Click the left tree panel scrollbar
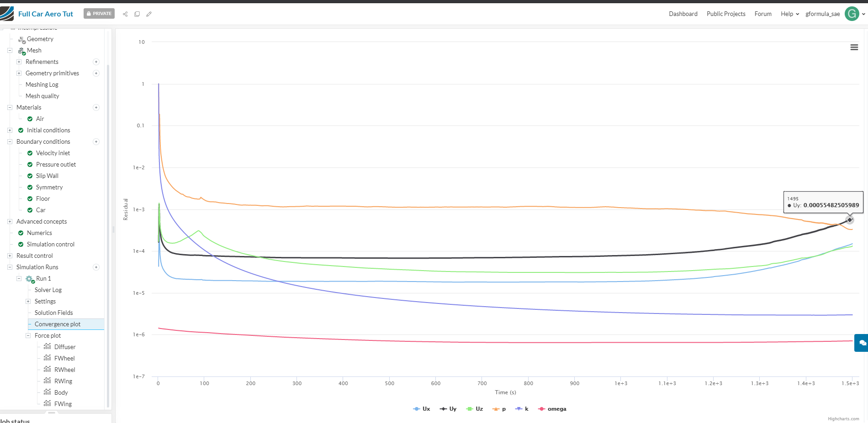868x423 pixels. point(108,235)
